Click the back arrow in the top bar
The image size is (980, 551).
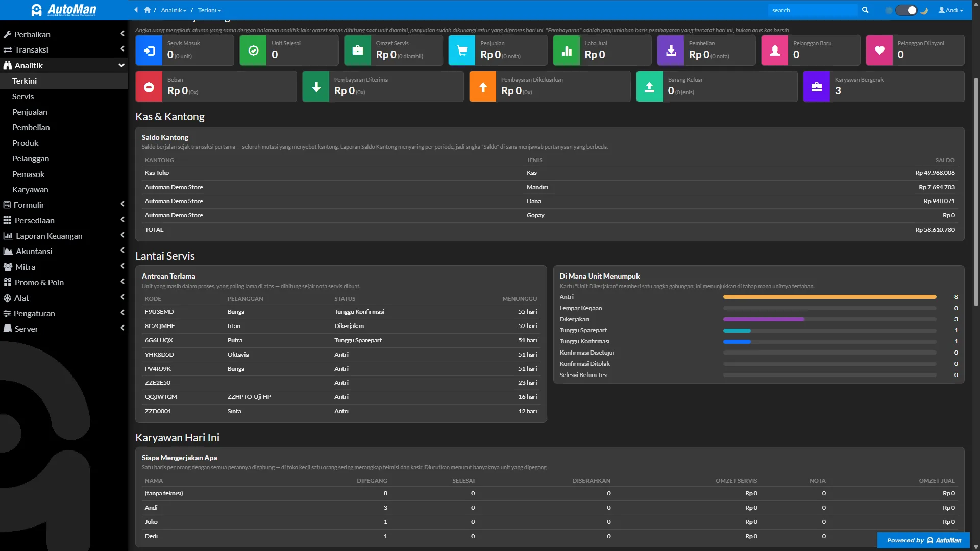pyautogui.click(x=136, y=10)
